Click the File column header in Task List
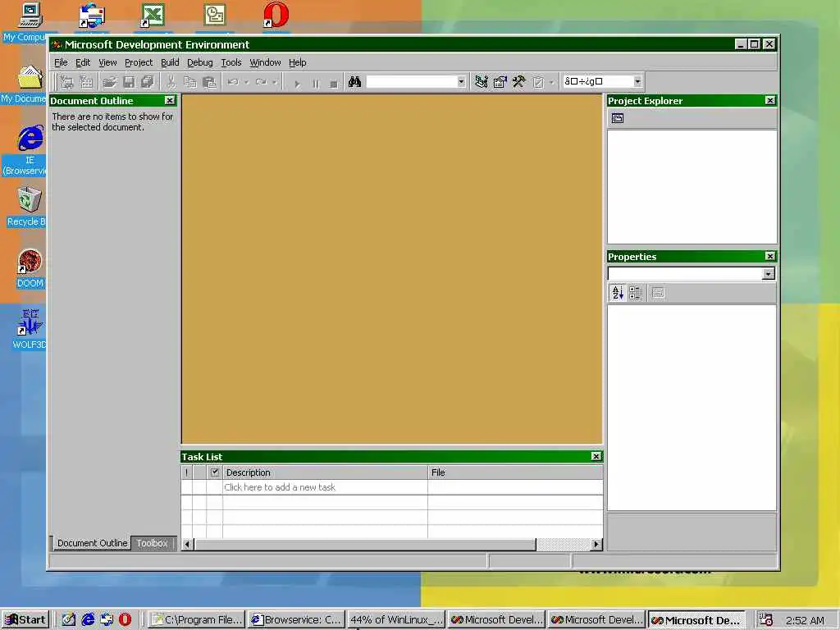 515,472
